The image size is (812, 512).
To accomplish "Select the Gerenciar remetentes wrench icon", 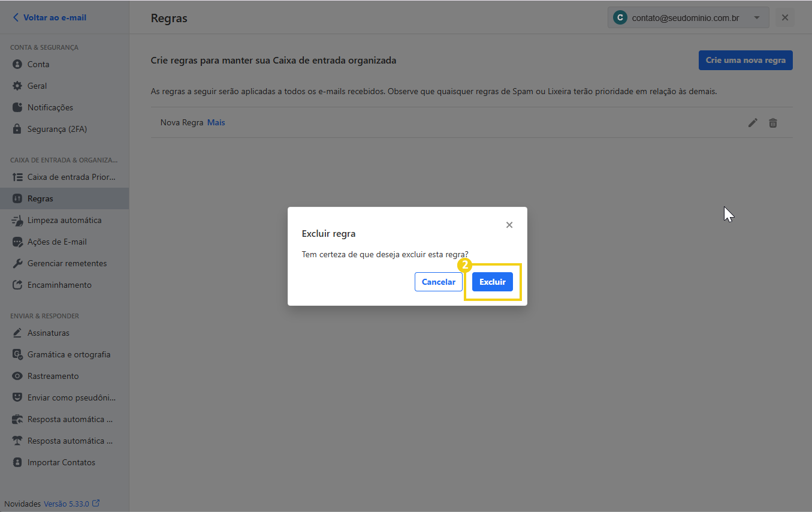I will pos(17,263).
